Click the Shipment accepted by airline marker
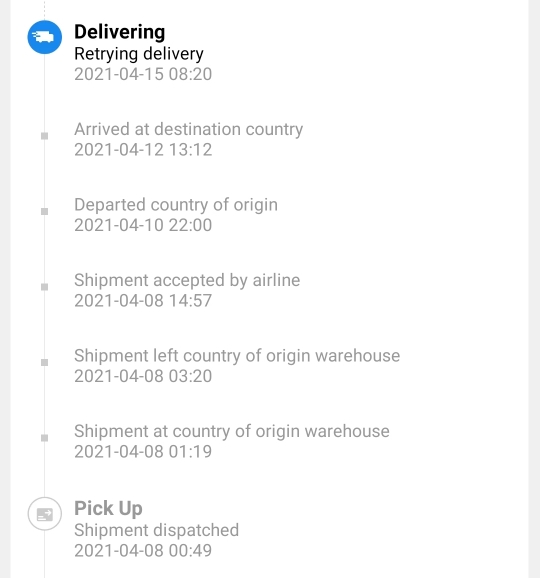Screen dimensions: 540x578 tap(45, 287)
